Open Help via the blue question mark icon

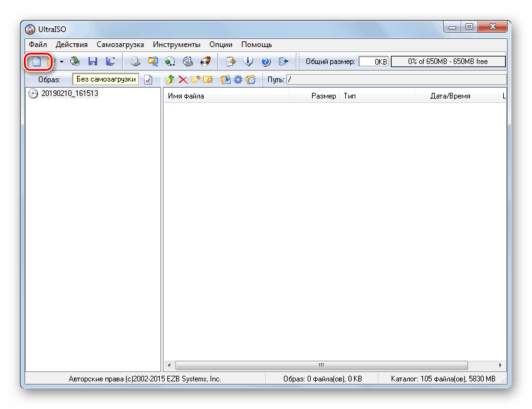pyautogui.click(x=266, y=61)
